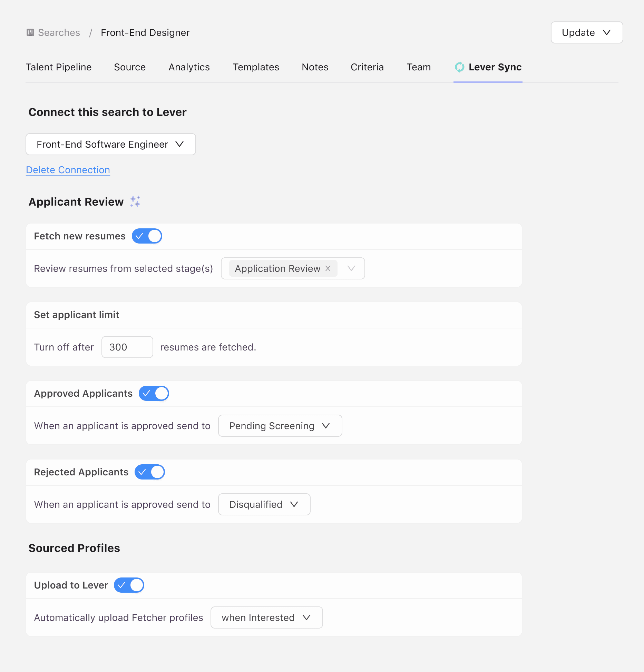Image resolution: width=644 pixels, height=672 pixels.
Task: Disable the Rejected Applicants toggle
Action: pyautogui.click(x=149, y=472)
